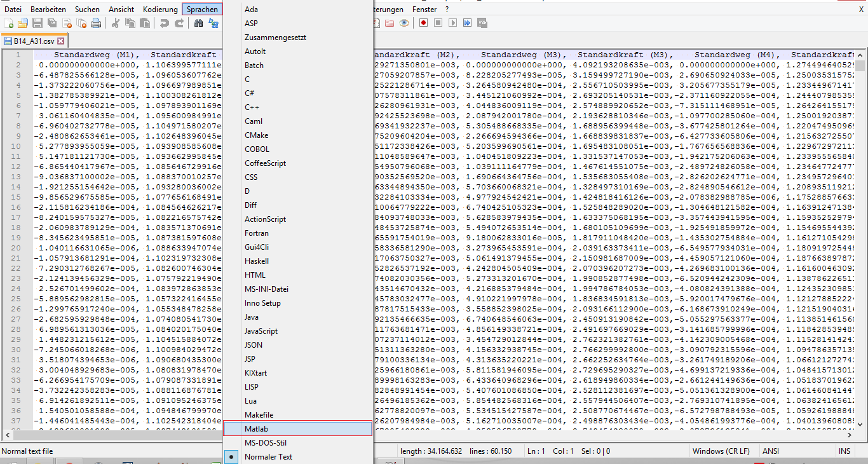The height and width of the screenshot is (464, 868).
Task: Click the Find binoculars icon
Action: (x=199, y=24)
